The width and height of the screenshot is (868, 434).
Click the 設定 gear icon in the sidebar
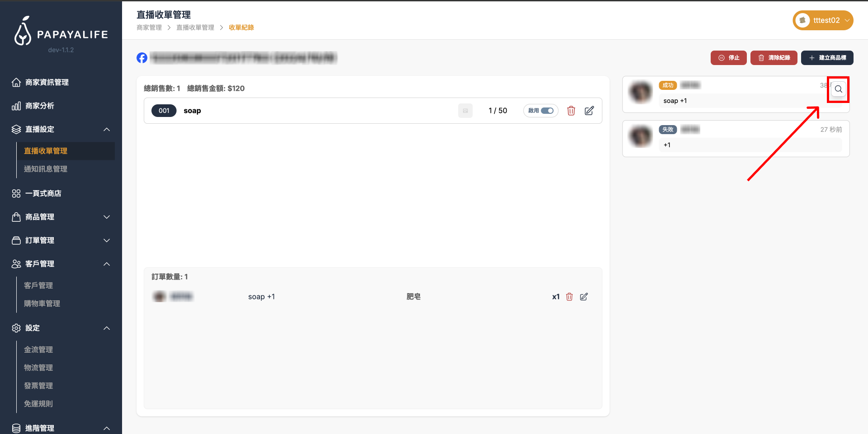pyautogui.click(x=16, y=328)
